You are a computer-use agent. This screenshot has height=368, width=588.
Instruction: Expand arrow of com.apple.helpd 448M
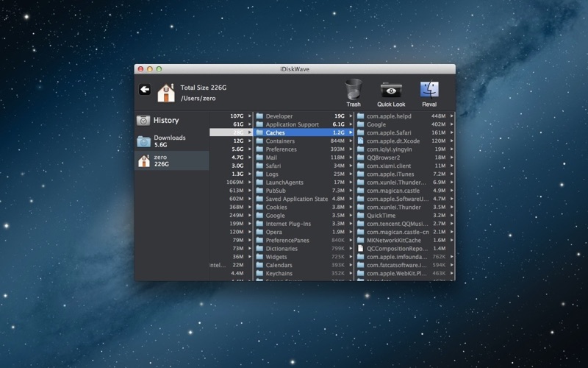point(451,116)
